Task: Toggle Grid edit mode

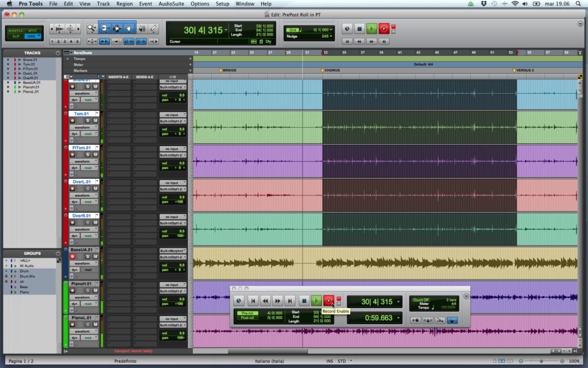Action: [x=33, y=36]
